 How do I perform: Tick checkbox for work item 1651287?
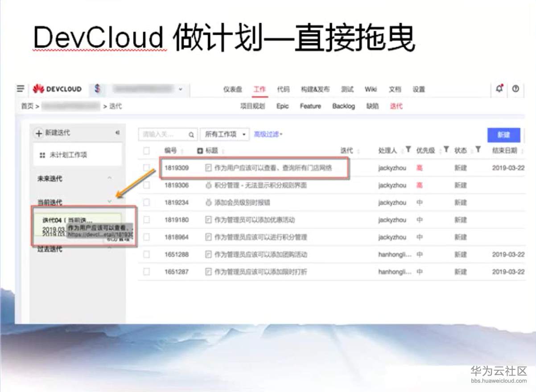click(146, 272)
